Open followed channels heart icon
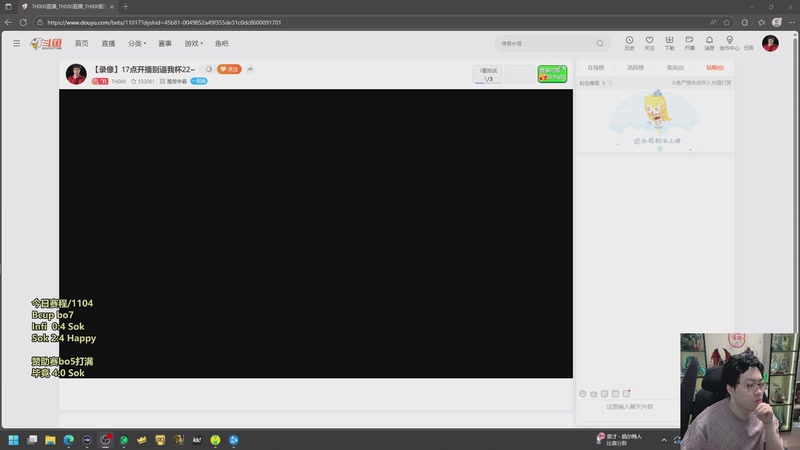The image size is (800, 450). [x=649, y=43]
